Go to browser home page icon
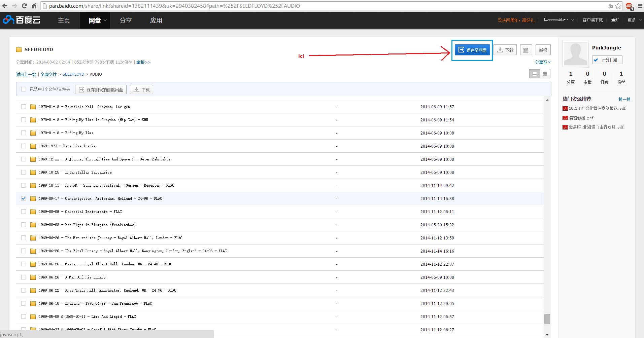 tap(34, 6)
